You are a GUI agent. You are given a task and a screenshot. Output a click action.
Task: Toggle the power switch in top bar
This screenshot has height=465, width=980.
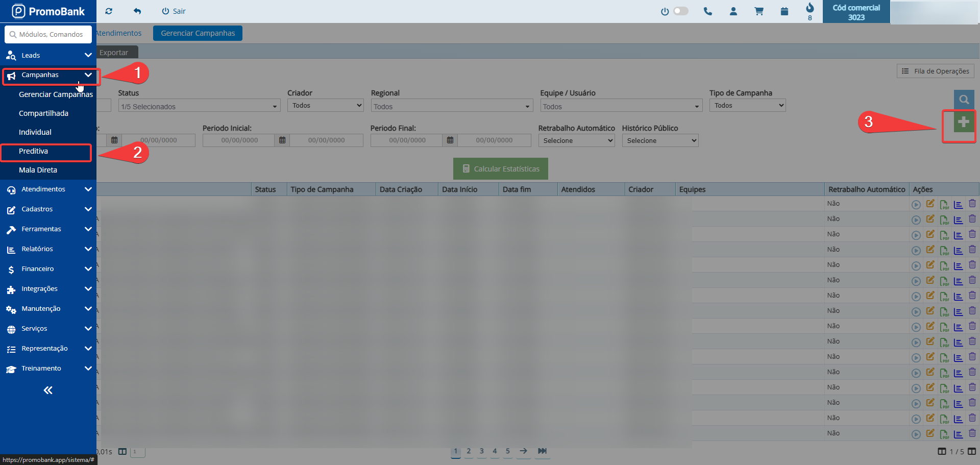[x=680, y=11]
